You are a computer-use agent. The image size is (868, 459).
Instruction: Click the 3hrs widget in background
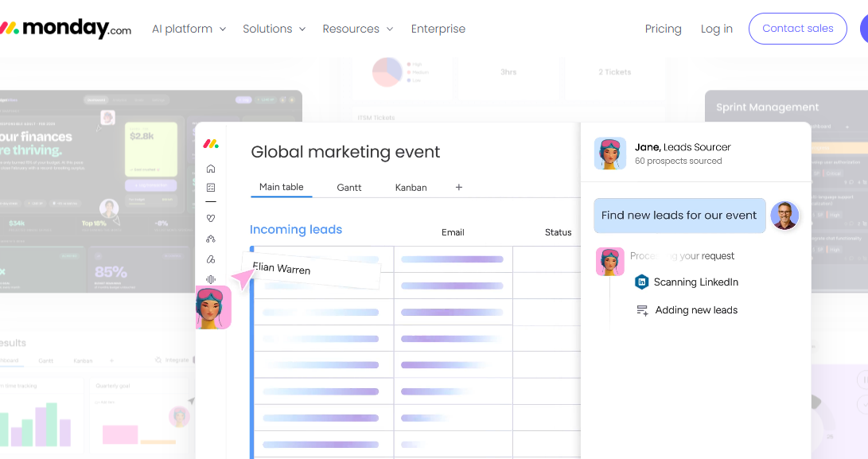pyautogui.click(x=508, y=72)
